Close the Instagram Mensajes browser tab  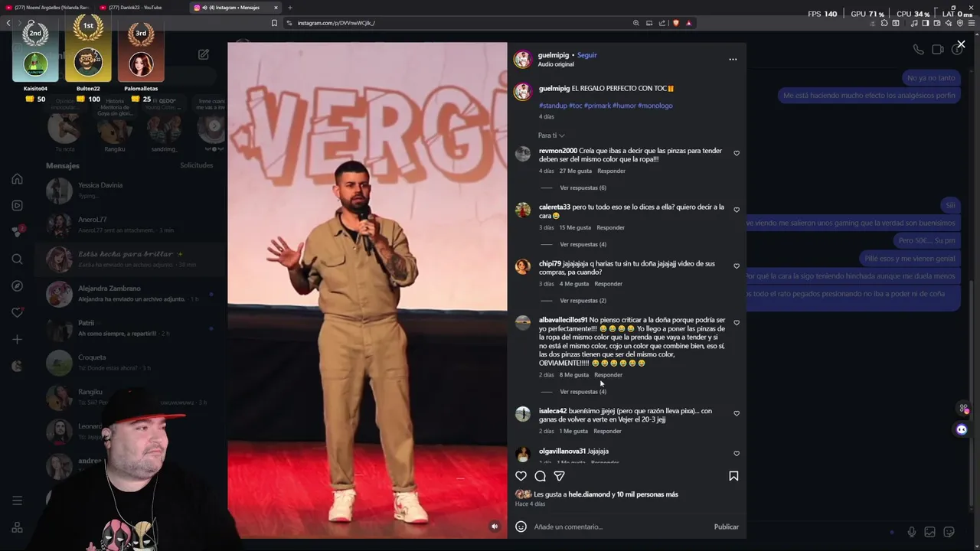276,8
